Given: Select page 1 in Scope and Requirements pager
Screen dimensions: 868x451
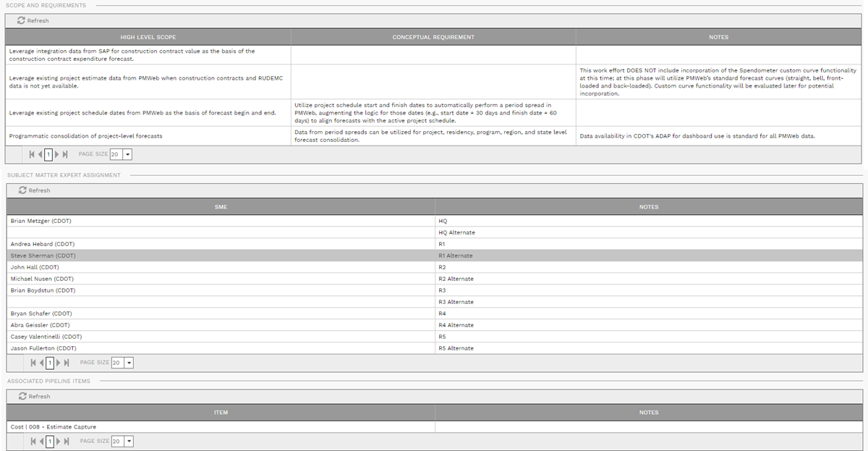Looking at the screenshot, I should (x=48, y=154).
